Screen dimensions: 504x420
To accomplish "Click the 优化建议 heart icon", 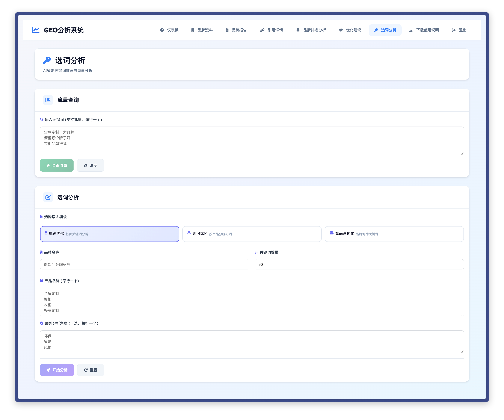I will [x=341, y=30].
